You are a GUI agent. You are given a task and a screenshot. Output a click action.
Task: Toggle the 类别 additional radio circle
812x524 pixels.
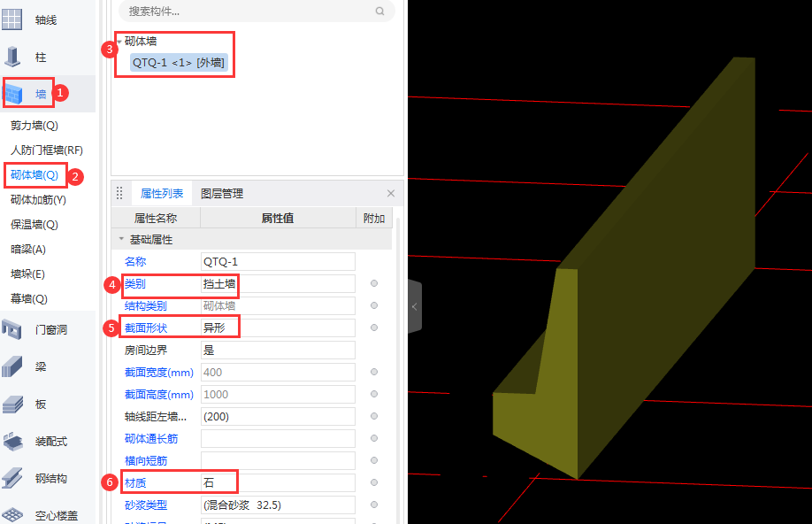click(374, 283)
